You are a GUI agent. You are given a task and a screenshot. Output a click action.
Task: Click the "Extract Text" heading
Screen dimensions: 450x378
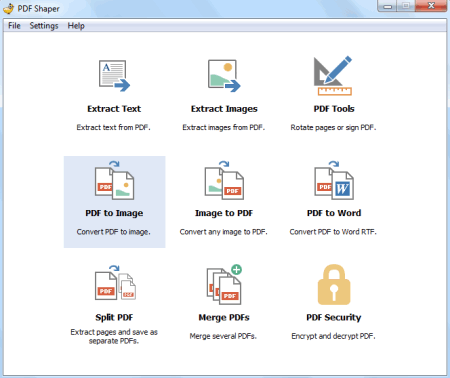pyautogui.click(x=114, y=109)
